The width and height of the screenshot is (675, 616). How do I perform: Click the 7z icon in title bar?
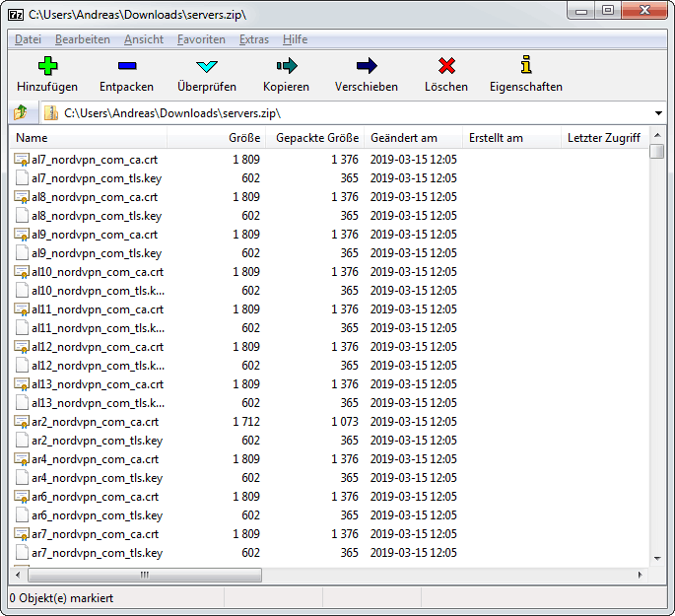[x=16, y=15]
